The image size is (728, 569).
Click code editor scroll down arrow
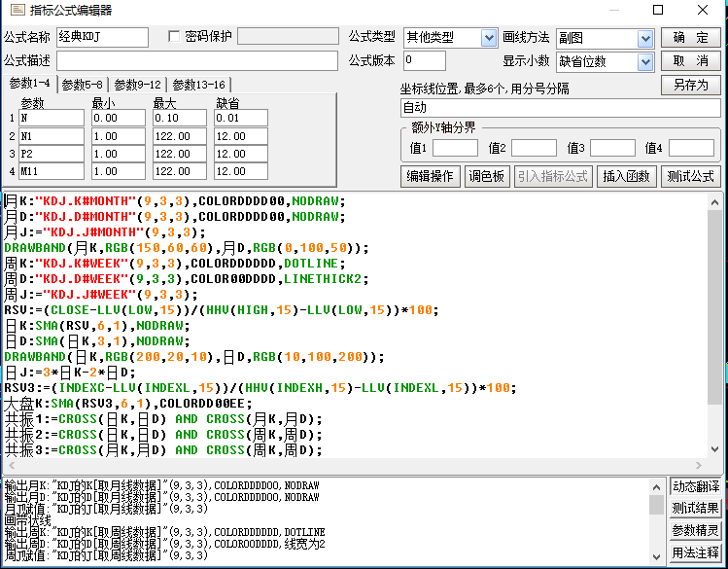point(715,449)
